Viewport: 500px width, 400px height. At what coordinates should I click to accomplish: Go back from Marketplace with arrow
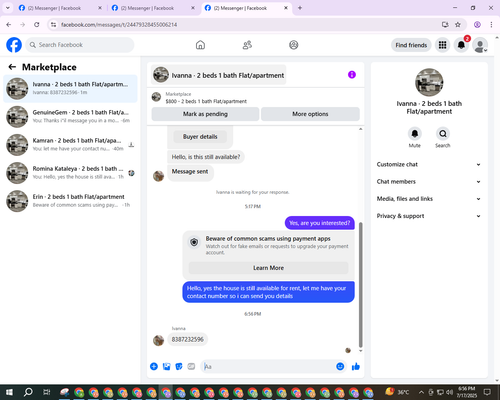12,67
